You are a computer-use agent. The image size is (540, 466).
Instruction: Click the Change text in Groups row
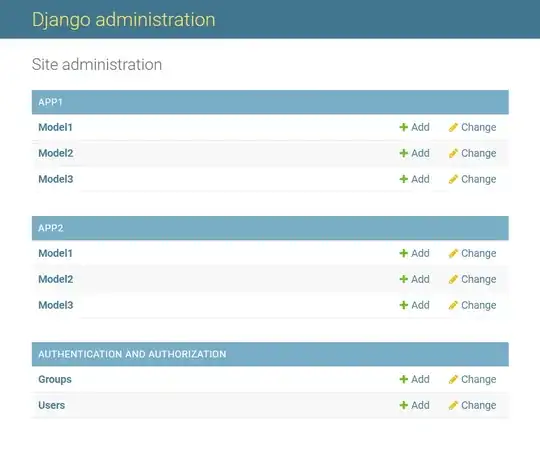click(x=479, y=380)
